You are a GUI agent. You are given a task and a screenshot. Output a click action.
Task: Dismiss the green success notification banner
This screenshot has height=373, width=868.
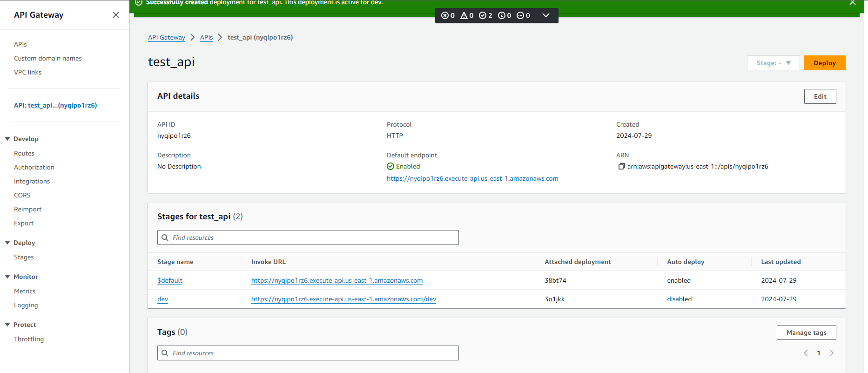(852, 3)
